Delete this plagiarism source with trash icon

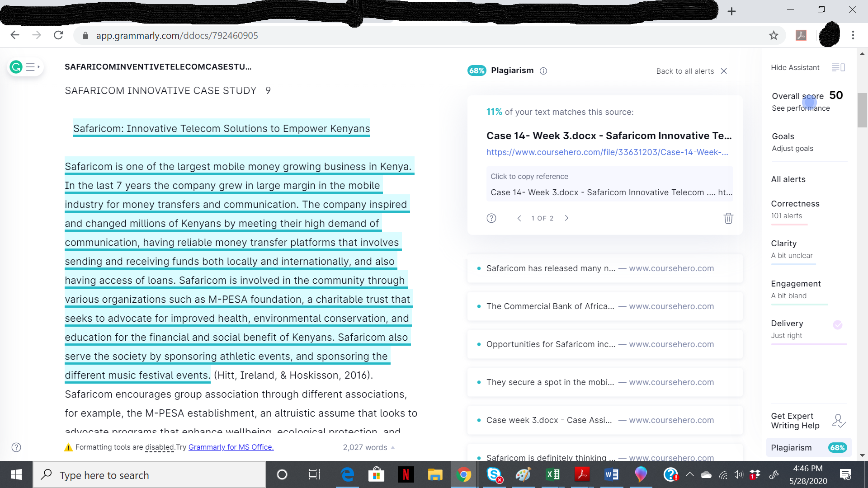pos(728,218)
